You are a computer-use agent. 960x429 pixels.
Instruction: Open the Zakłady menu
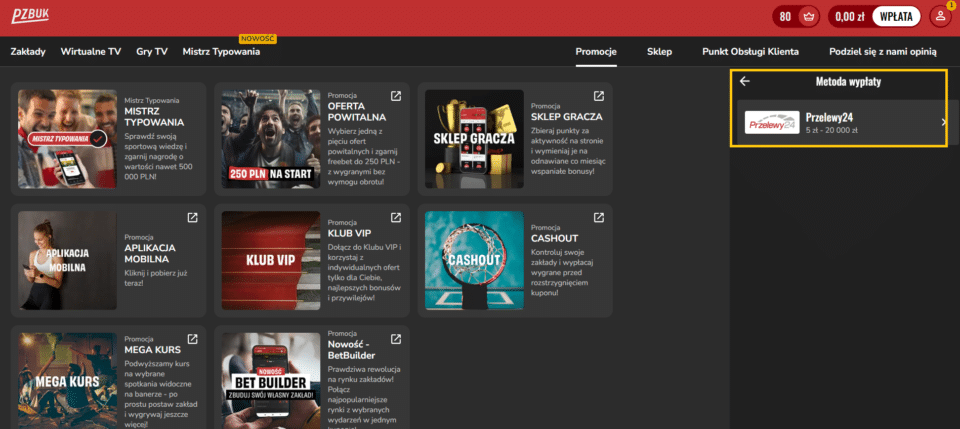tap(28, 52)
